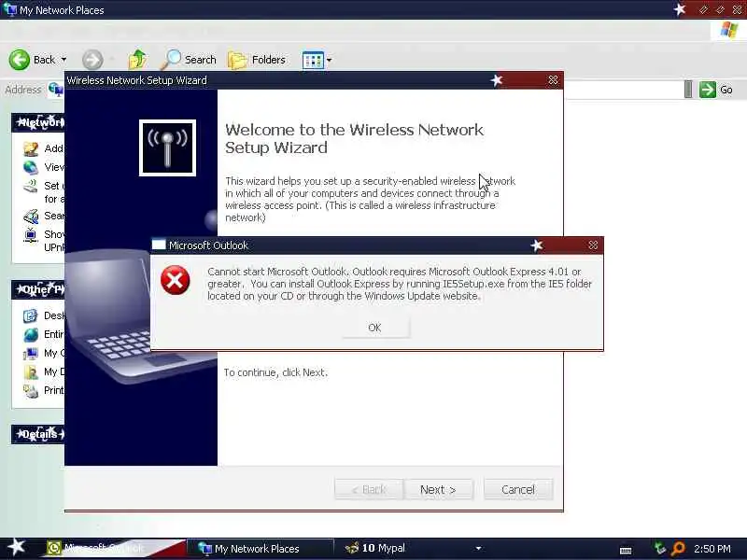
Task: Open Printers icon in sidebar
Action: pyautogui.click(x=31, y=391)
